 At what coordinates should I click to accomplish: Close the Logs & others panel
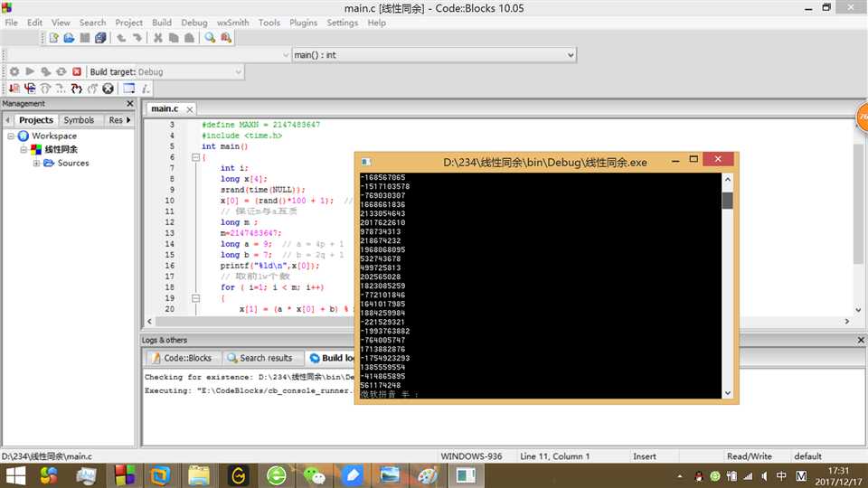861,341
